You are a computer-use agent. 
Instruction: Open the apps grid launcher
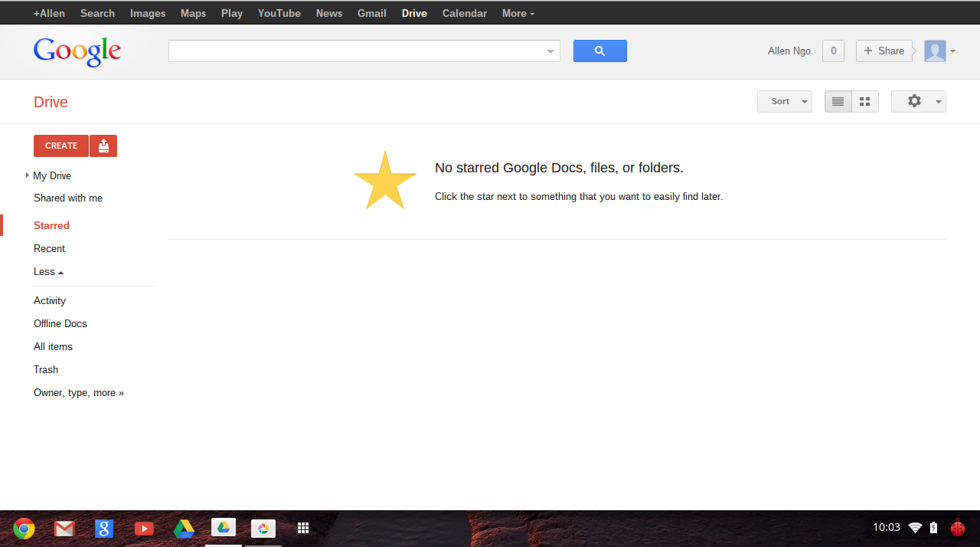click(x=303, y=528)
